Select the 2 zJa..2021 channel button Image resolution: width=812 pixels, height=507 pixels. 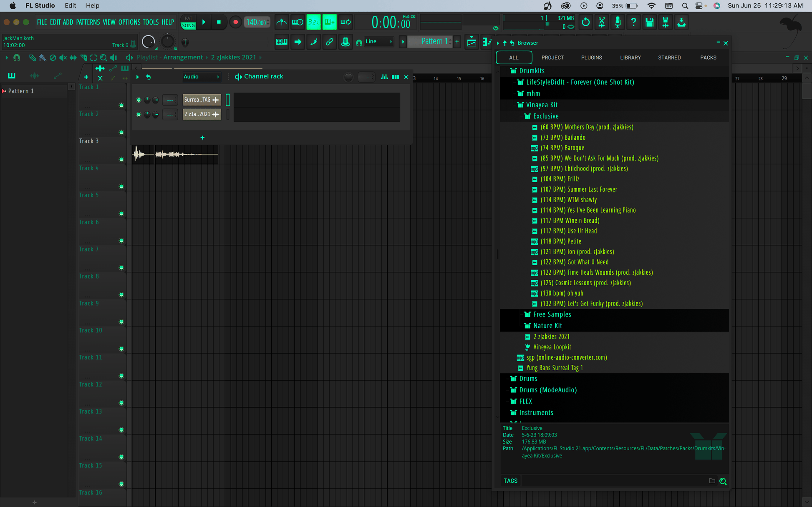pos(202,114)
